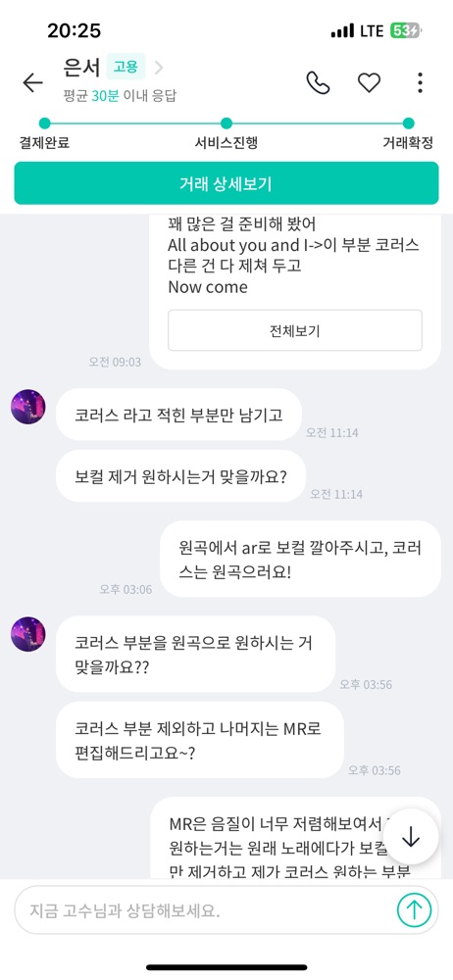Open the three-dot more options menu
453x980 pixels.
click(x=420, y=82)
